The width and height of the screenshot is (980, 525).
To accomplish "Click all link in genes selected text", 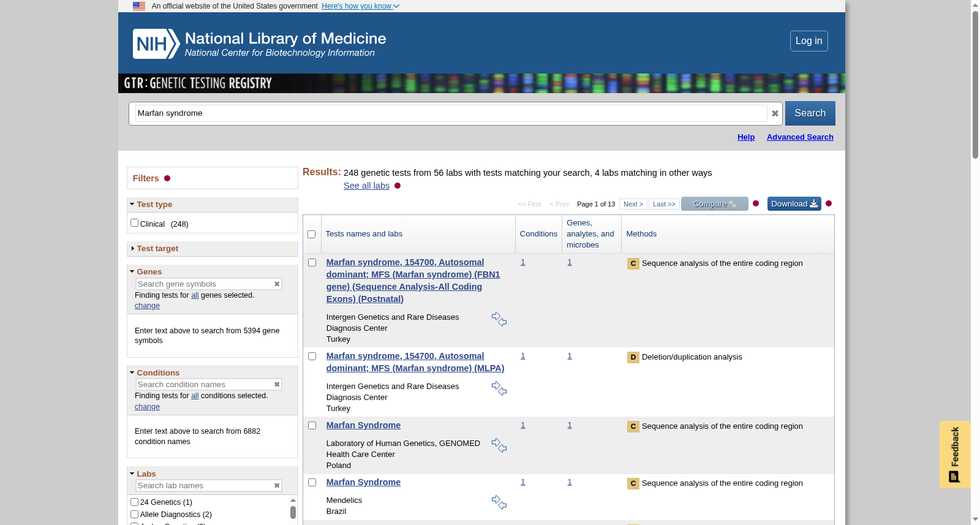I will (x=195, y=295).
